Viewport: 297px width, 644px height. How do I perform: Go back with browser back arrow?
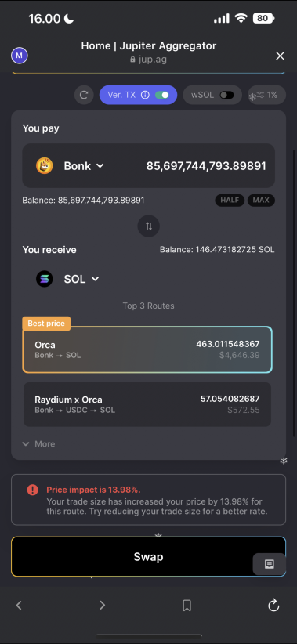tap(19, 605)
